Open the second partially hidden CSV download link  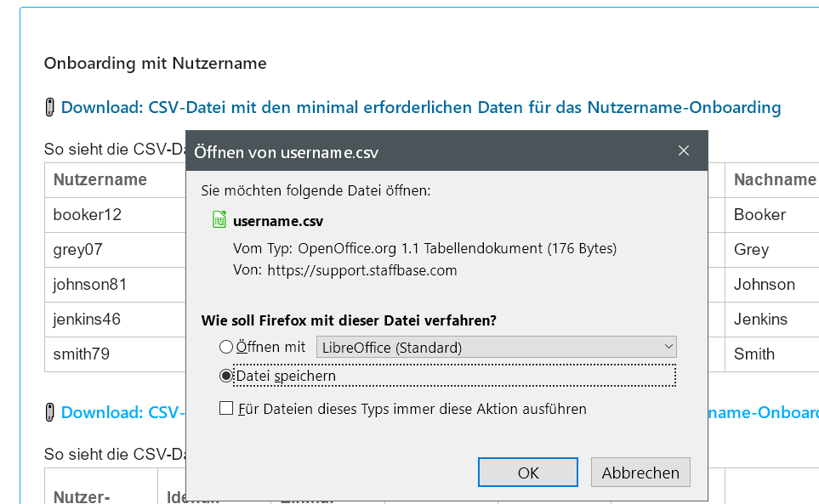122,412
